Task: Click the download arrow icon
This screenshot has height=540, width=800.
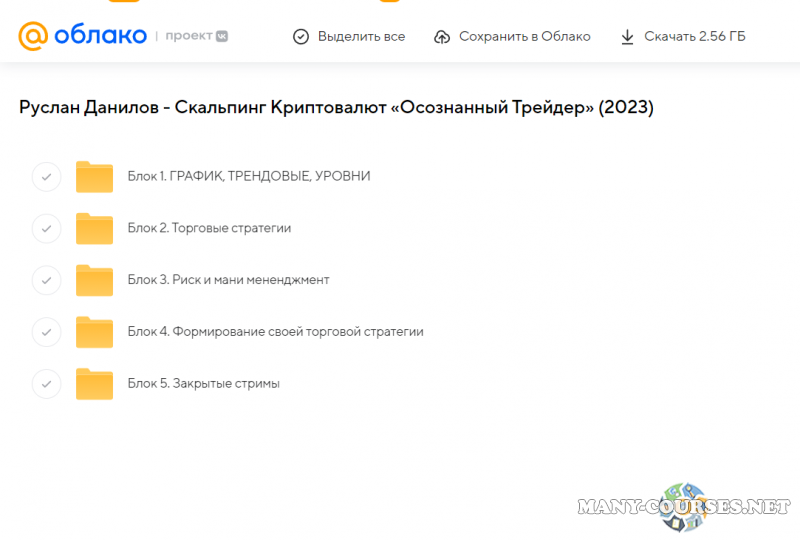Action: tap(627, 37)
